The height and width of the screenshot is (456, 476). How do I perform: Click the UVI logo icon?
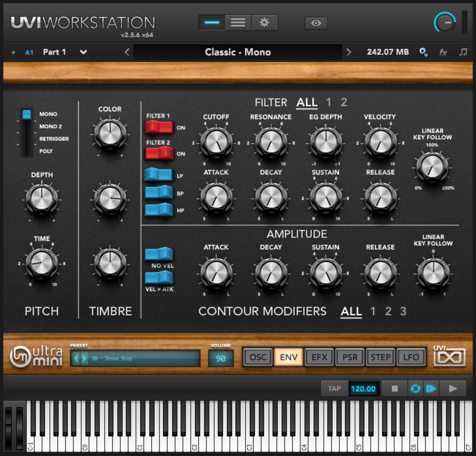(449, 356)
